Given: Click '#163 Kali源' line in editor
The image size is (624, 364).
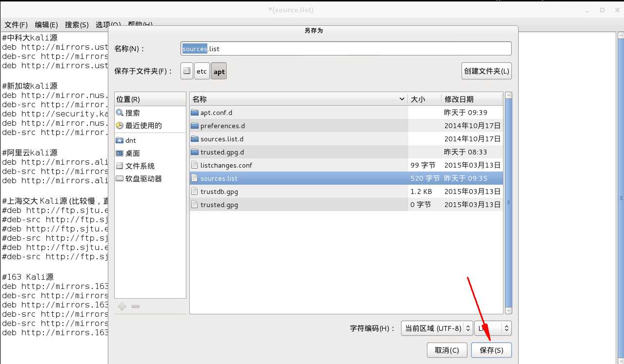Looking at the screenshot, I should point(27,277).
